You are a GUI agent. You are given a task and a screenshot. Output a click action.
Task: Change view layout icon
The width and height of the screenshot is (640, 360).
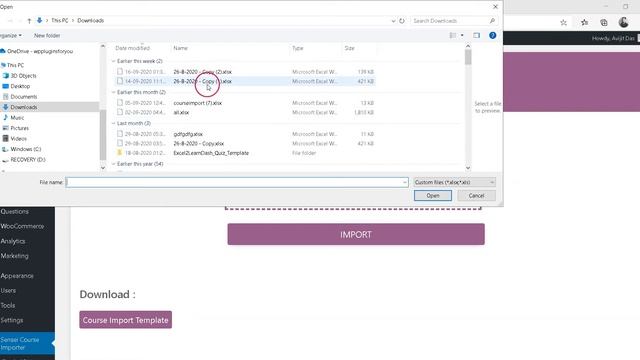(x=453, y=36)
